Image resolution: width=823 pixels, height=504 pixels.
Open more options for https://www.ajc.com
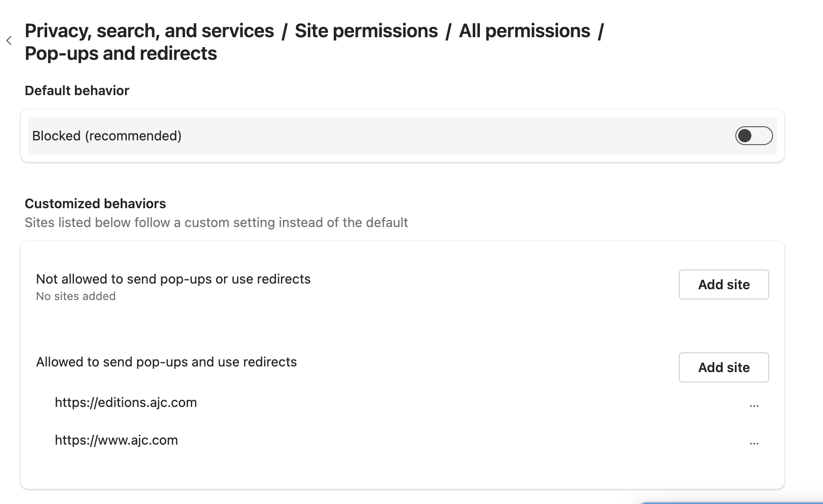pos(754,443)
